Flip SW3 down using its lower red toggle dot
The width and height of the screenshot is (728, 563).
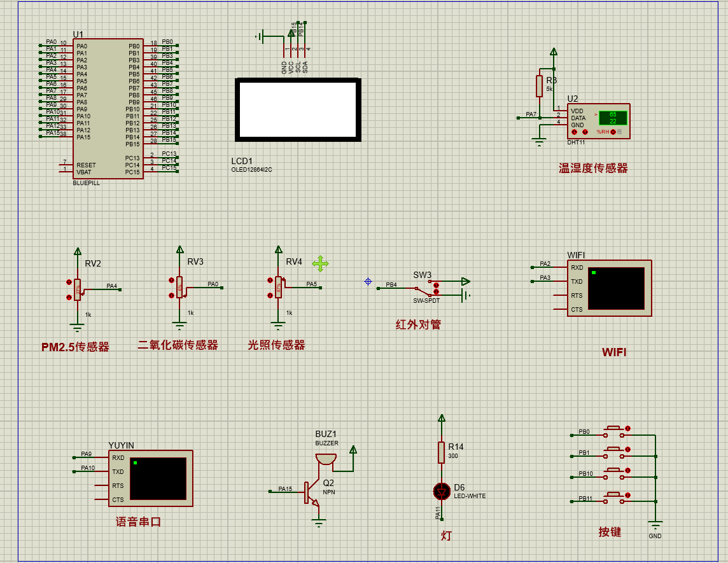(436, 292)
